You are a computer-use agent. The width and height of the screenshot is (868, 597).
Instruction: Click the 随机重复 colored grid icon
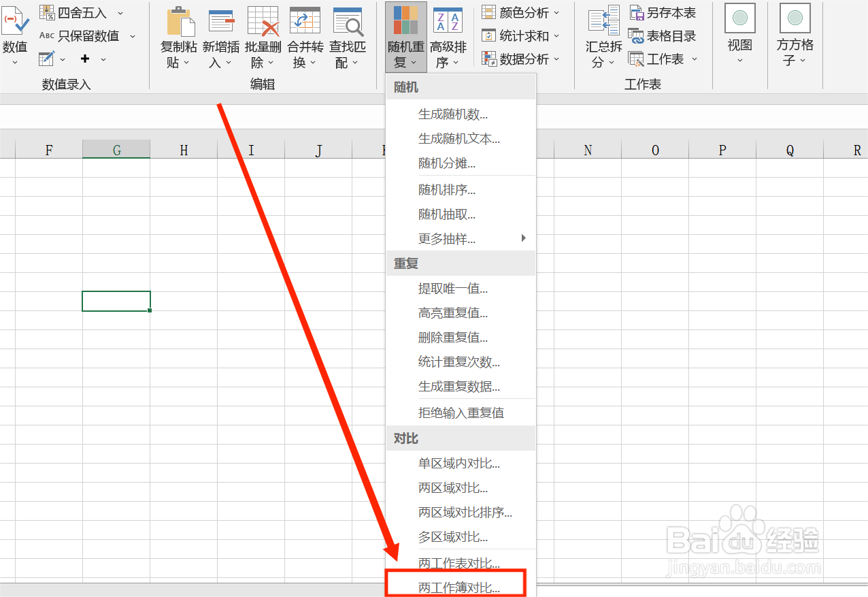(x=406, y=20)
